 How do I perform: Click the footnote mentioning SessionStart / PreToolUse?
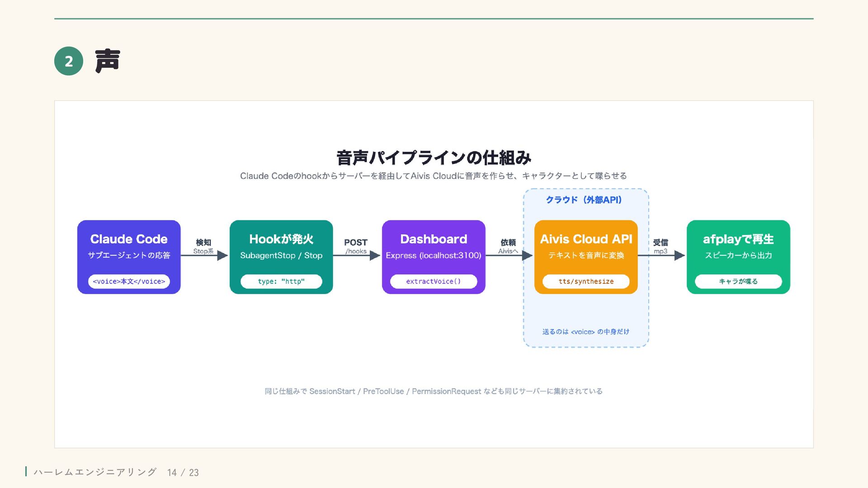(434, 391)
